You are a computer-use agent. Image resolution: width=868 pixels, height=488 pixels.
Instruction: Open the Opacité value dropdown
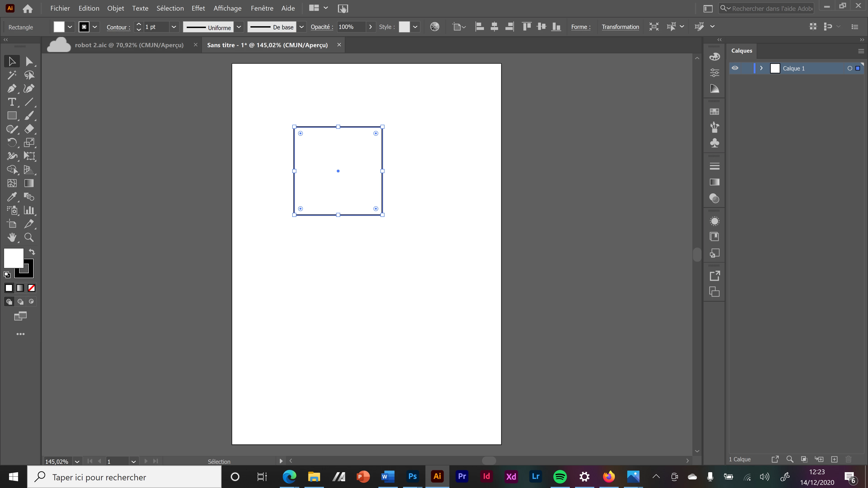[x=370, y=27]
